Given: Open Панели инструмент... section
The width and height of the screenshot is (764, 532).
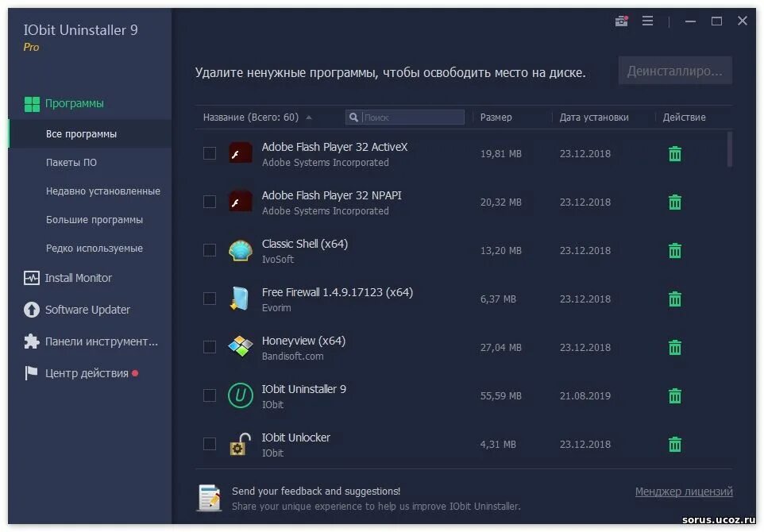Looking at the screenshot, I should click(x=102, y=341).
